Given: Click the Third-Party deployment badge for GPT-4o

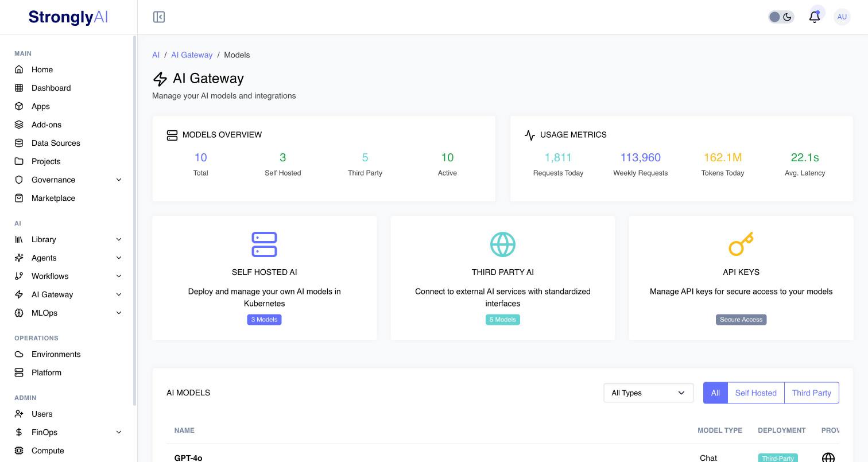Looking at the screenshot, I should click(778, 458).
